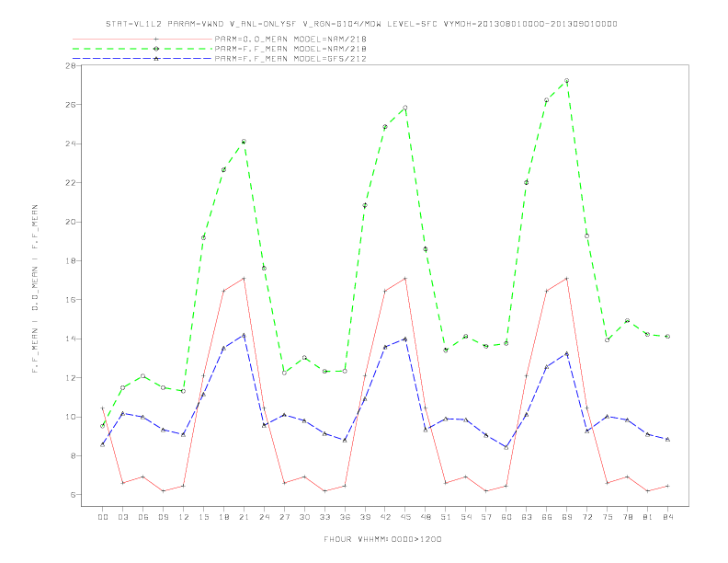Image resolution: width=728 pixels, height=563 pixels.
Task: Click x-axis tick label 30
Action: point(304,517)
